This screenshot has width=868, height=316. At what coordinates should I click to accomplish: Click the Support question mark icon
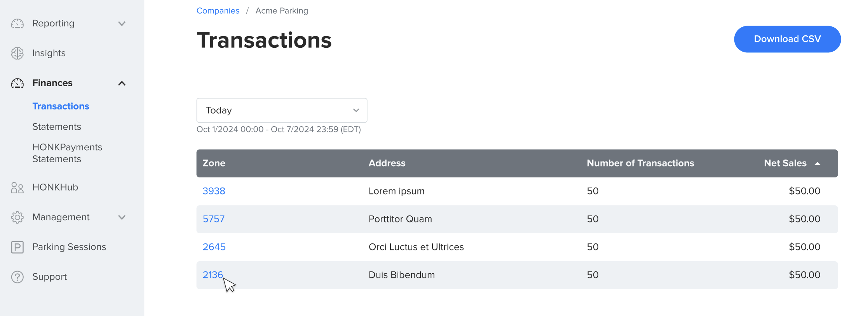point(17,277)
